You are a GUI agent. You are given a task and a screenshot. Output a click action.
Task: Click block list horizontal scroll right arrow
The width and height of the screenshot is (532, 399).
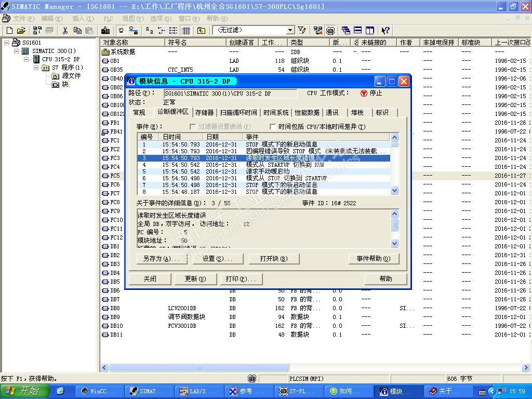point(526,367)
